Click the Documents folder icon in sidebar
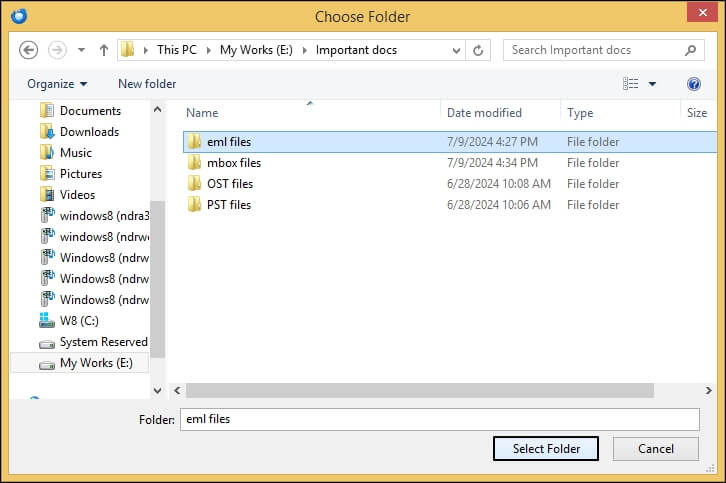The image size is (726, 483). pos(47,111)
